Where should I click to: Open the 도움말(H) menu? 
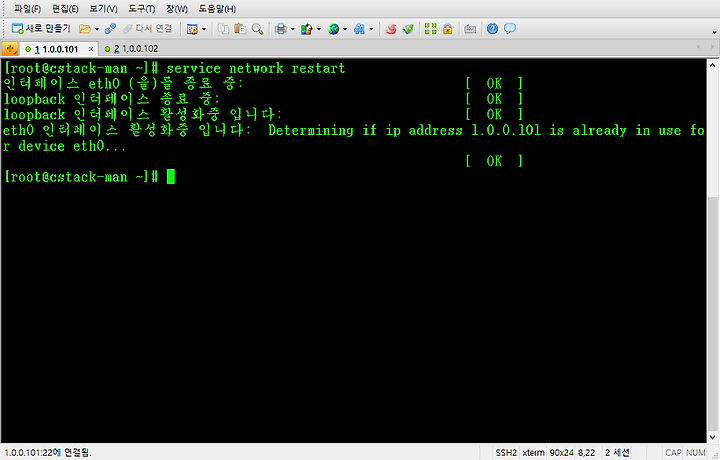(x=217, y=9)
